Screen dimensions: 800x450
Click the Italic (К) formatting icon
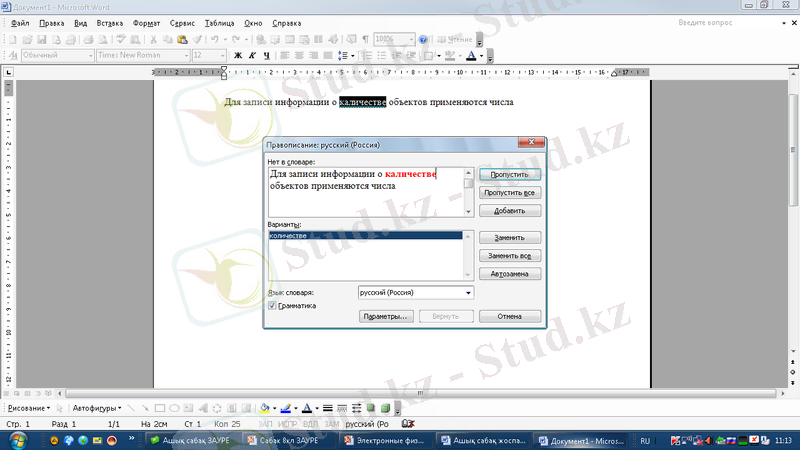click(x=251, y=56)
